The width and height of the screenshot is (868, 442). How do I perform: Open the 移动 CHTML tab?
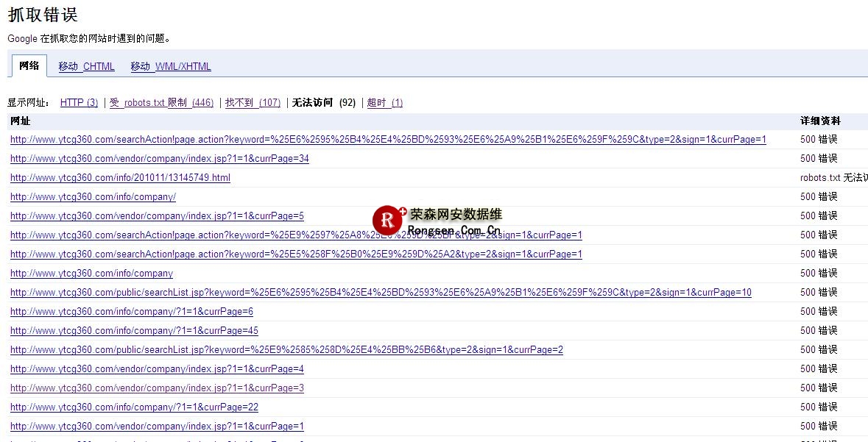click(x=86, y=66)
